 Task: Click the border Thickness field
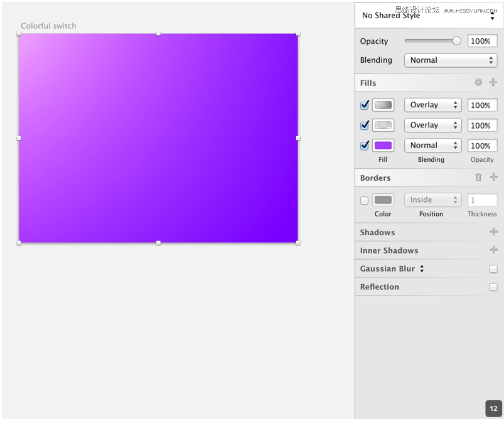(x=482, y=200)
